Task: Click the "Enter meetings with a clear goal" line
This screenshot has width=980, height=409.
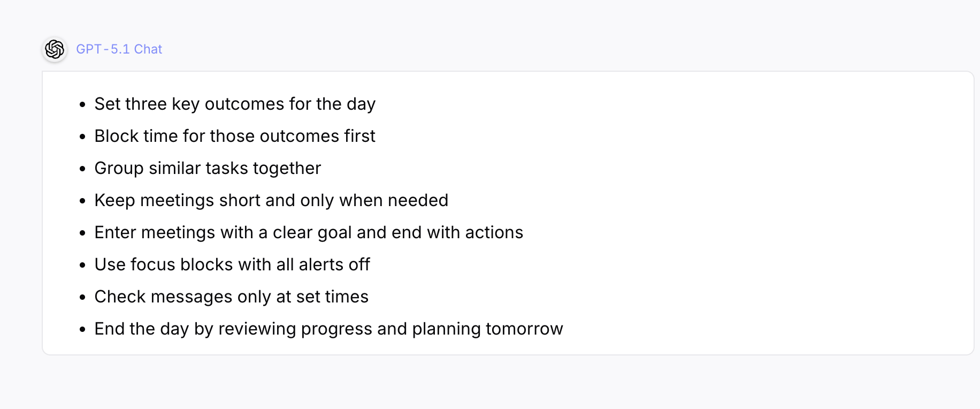Action: [309, 232]
